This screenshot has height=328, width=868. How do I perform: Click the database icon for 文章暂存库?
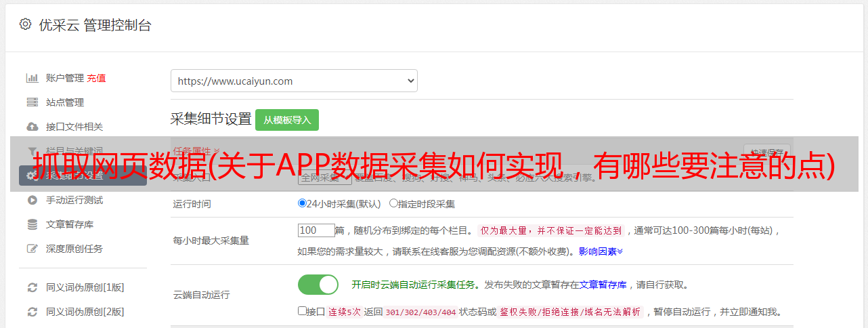[x=32, y=224]
